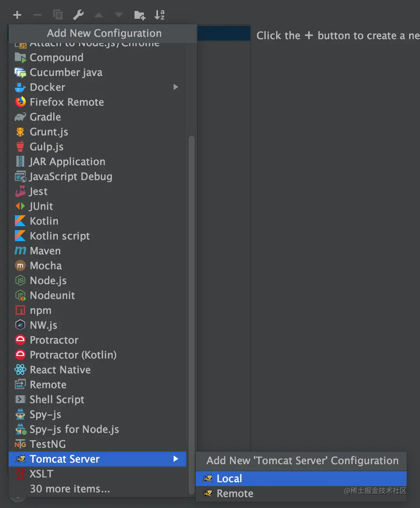Click the Remove Configuration minus icon

[x=38, y=15]
